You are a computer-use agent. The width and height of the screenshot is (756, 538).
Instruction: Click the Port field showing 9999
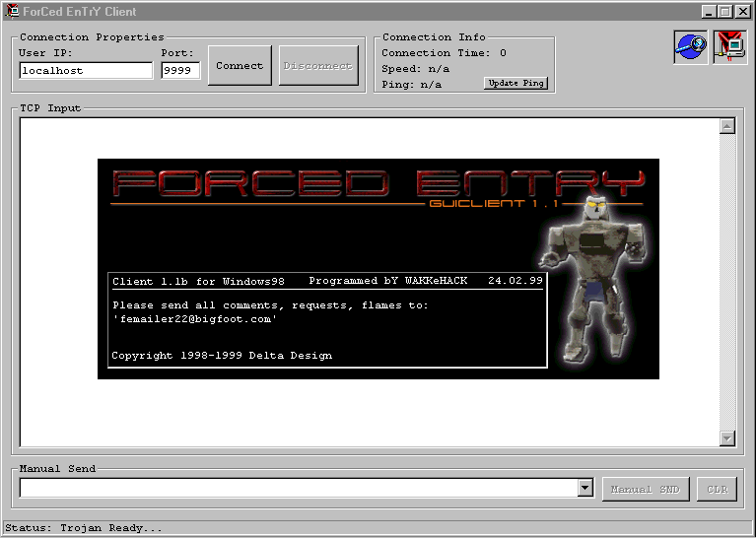pyautogui.click(x=180, y=71)
